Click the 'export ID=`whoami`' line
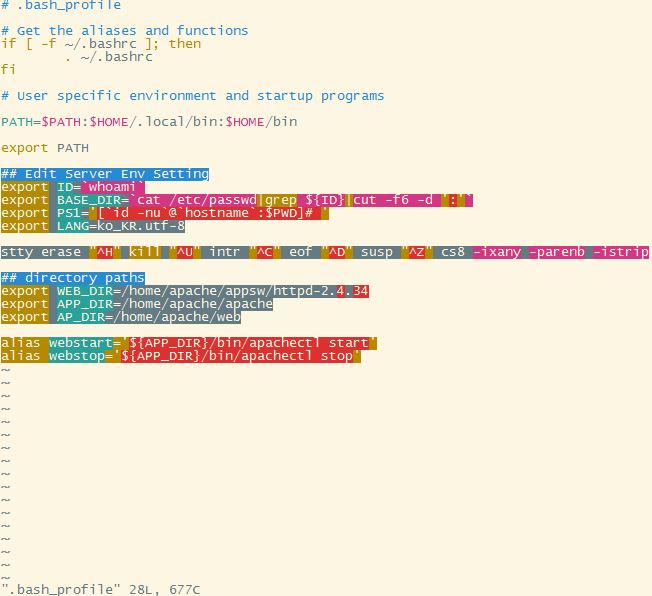 [x=73, y=187]
